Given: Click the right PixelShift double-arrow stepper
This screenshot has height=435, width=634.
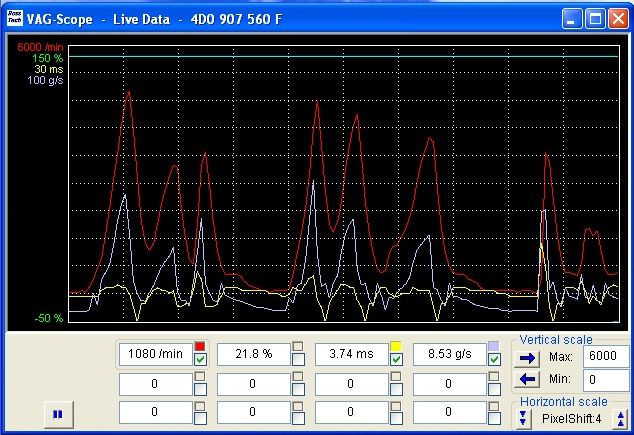Looking at the screenshot, I should [x=620, y=418].
